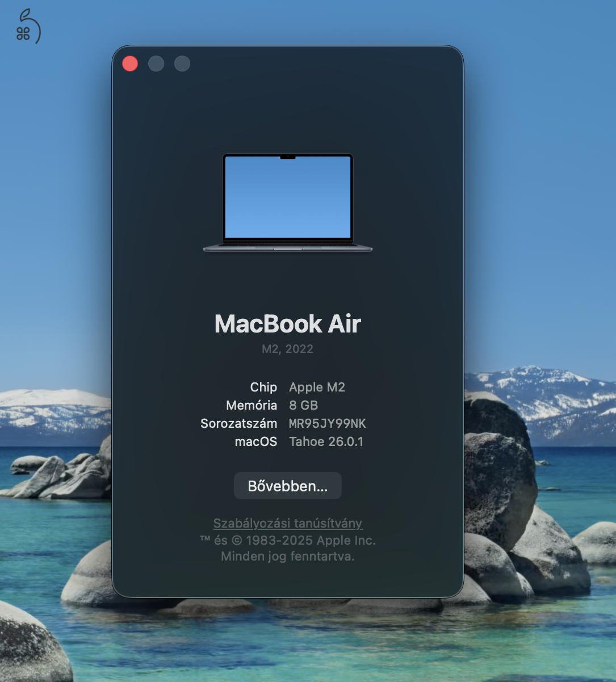The image size is (616, 682).
Task: Click the 8 GB memory value
Action: pyautogui.click(x=303, y=405)
